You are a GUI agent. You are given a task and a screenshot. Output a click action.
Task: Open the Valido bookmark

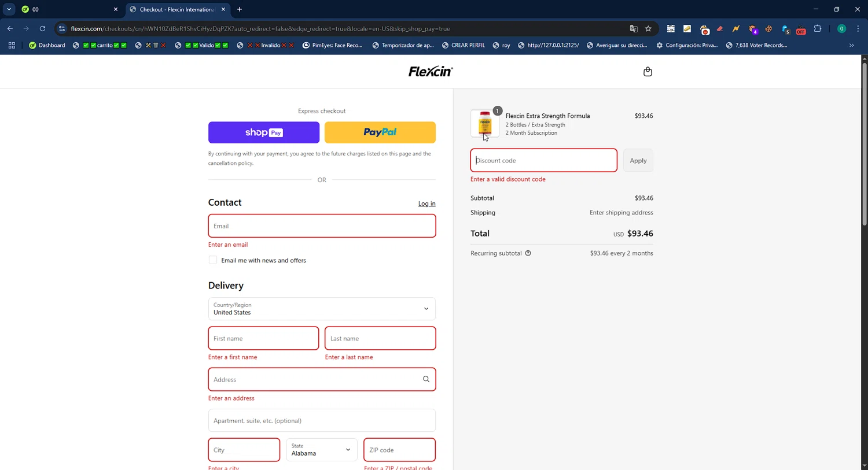click(201, 45)
